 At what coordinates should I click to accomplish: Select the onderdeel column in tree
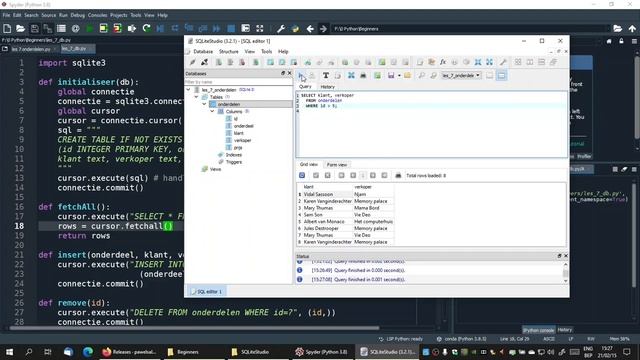[x=244, y=126]
